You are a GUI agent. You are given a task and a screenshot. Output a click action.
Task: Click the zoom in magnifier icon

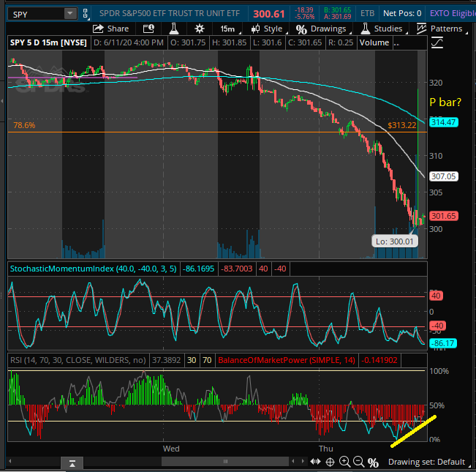tap(344, 462)
